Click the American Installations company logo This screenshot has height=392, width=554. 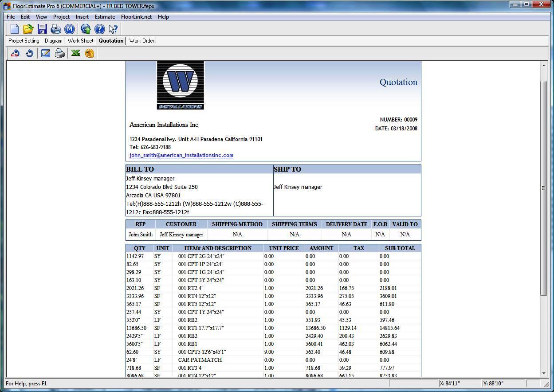181,85
